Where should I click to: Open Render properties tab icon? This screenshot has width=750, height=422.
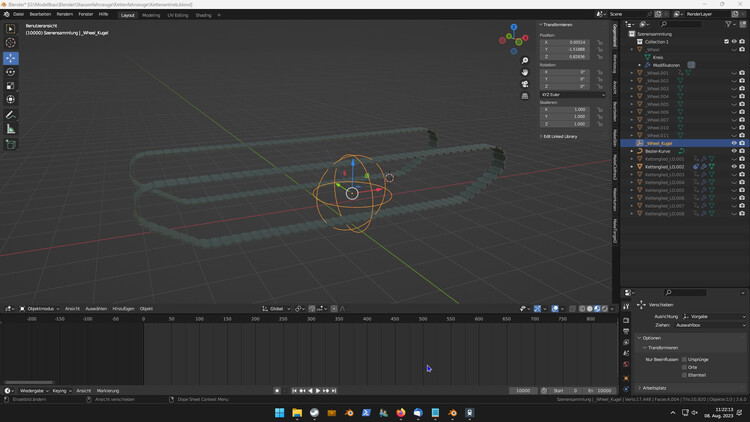[x=626, y=320]
